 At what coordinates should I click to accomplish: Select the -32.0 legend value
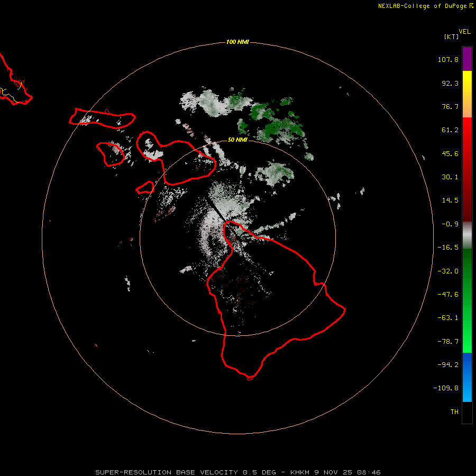(448, 271)
